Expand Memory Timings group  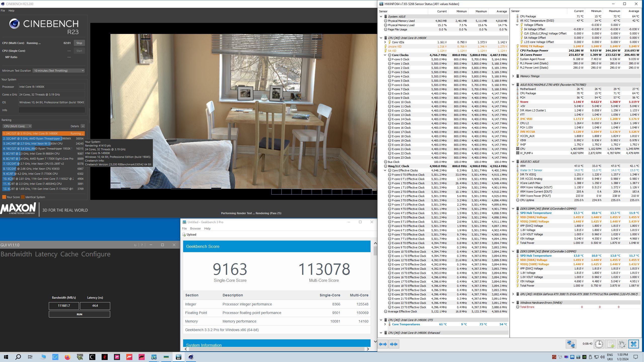pos(513,76)
